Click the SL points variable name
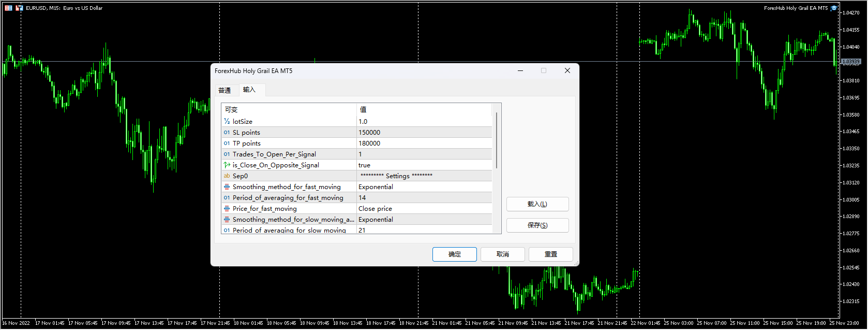 pos(246,133)
